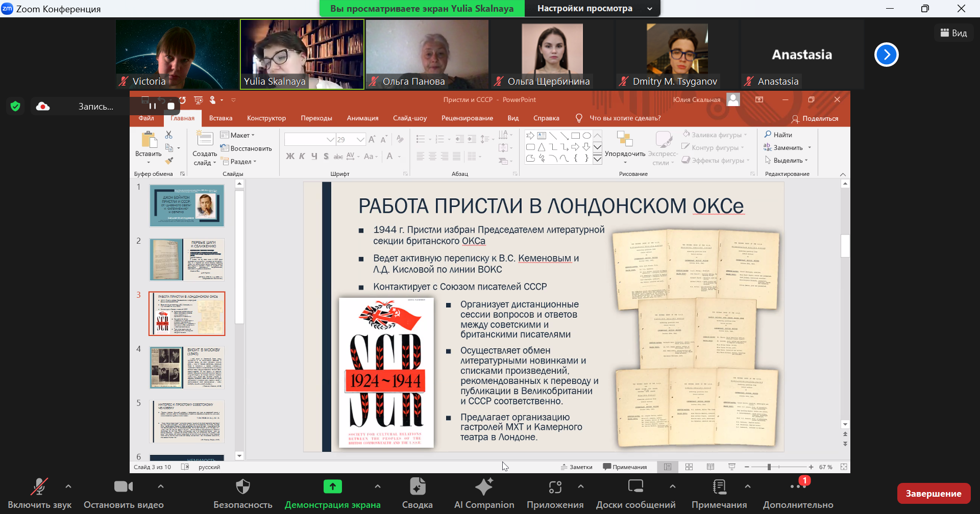Screen dimensions: 980x514
Task: Stop video with Остановить видео button
Action: (124, 493)
